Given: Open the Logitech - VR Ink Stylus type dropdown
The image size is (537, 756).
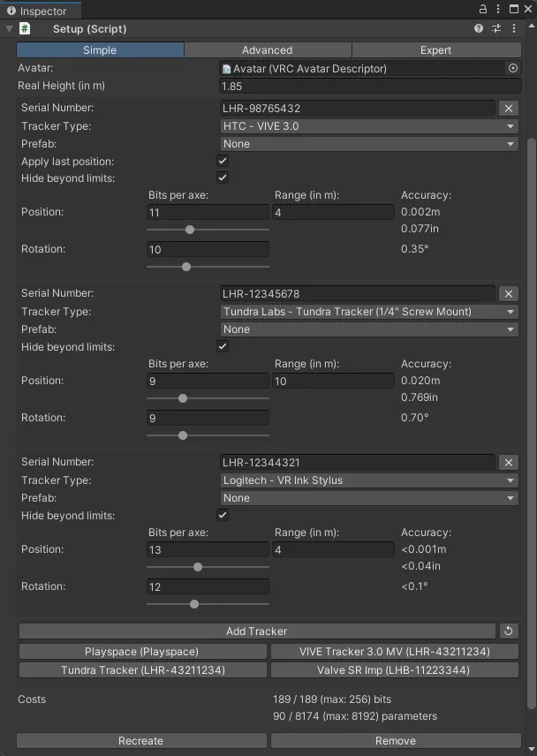Looking at the screenshot, I should coord(369,480).
